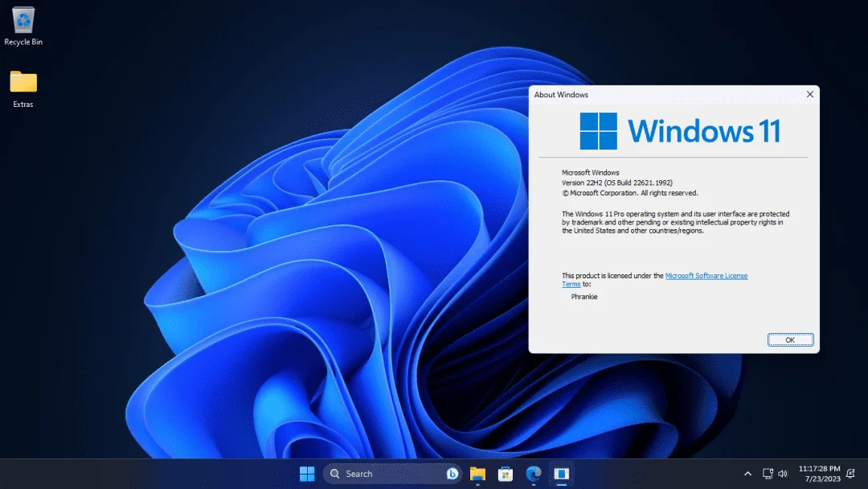Screen dimensions: 868x489
Task: Open the volume speaker tray icon
Action: point(783,474)
